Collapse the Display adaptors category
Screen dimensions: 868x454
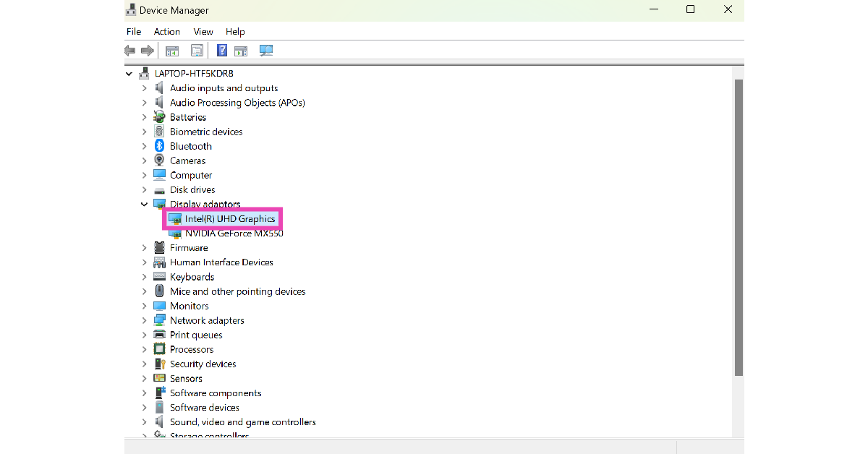[144, 205]
